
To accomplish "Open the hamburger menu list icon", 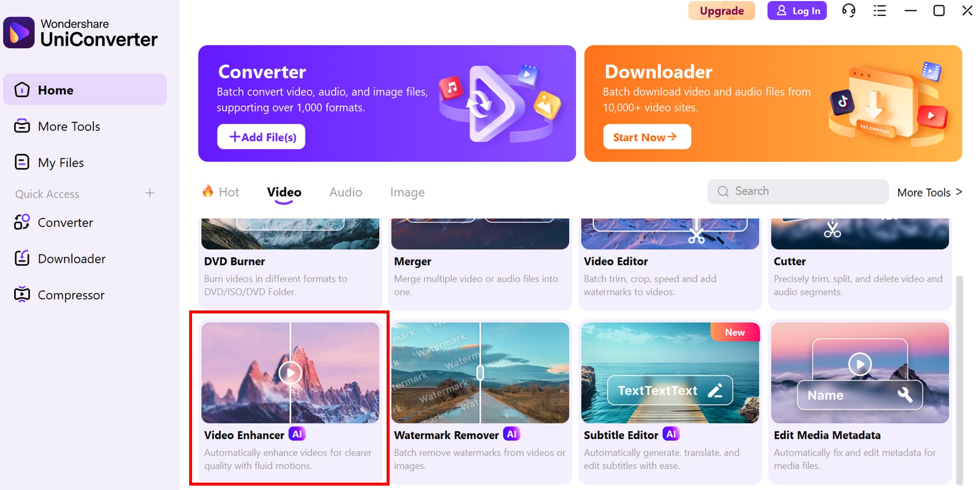I will (880, 10).
